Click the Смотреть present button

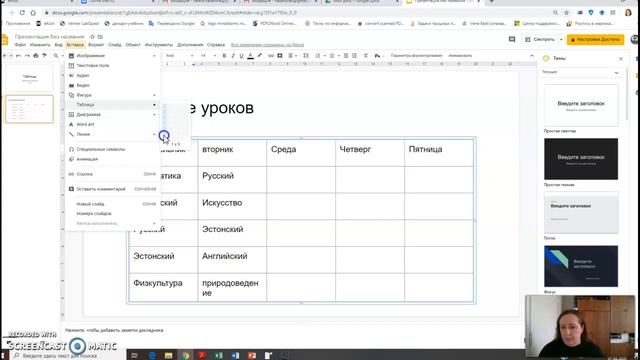[x=540, y=40]
